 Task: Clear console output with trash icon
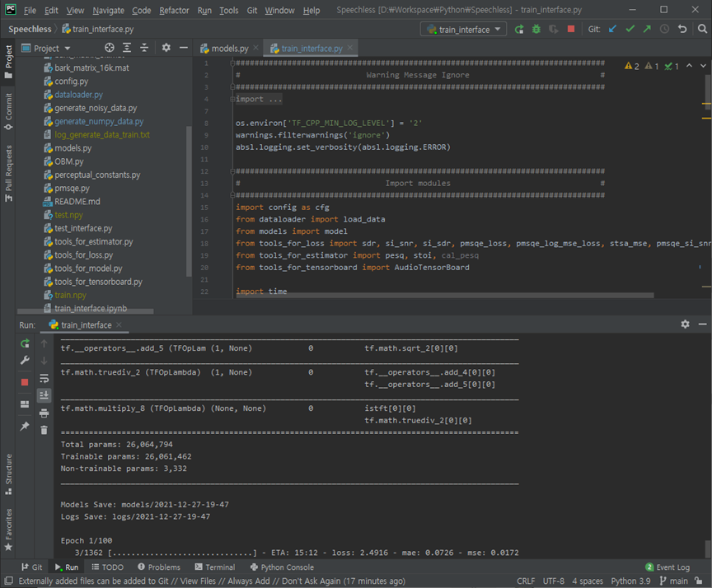(x=44, y=430)
